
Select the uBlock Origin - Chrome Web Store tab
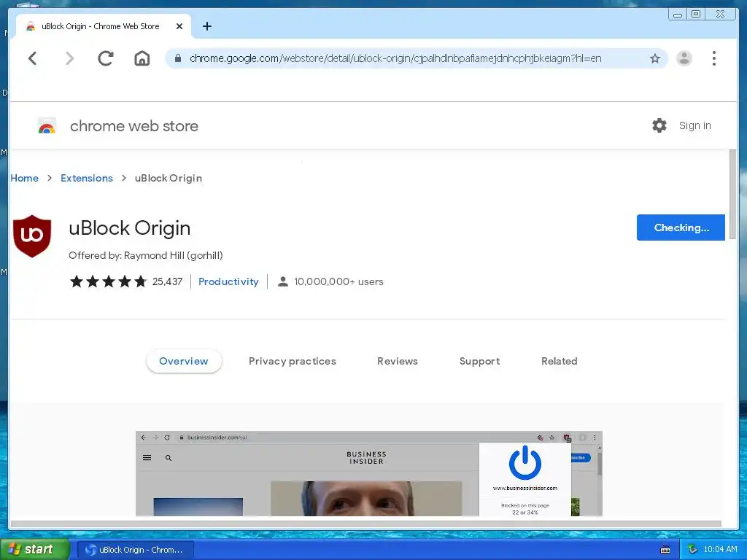[104, 26]
